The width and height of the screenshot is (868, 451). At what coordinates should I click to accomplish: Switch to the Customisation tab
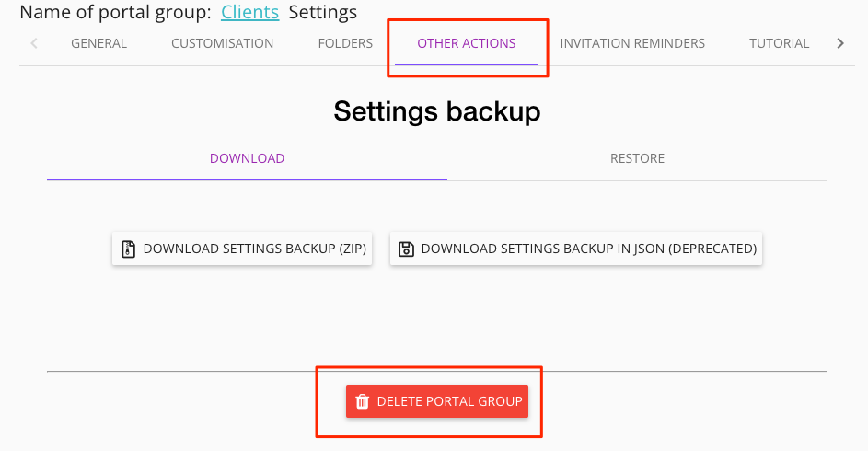[222, 43]
